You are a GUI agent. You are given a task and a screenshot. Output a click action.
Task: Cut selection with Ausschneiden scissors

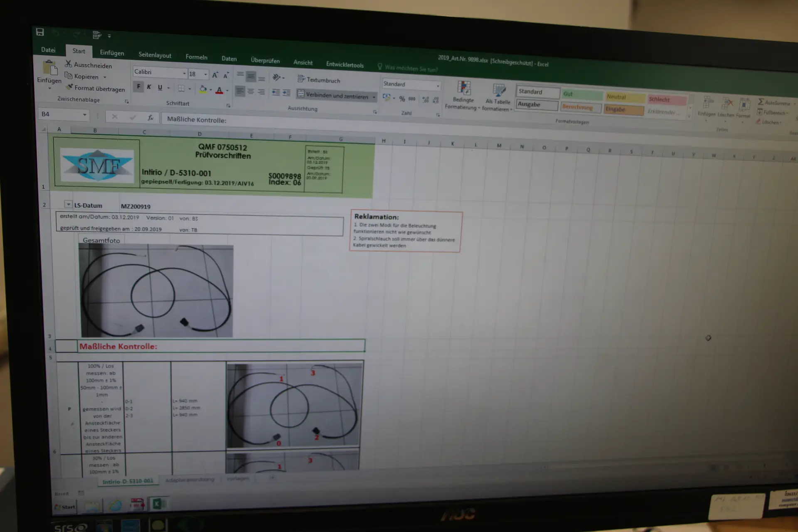pos(89,64)
